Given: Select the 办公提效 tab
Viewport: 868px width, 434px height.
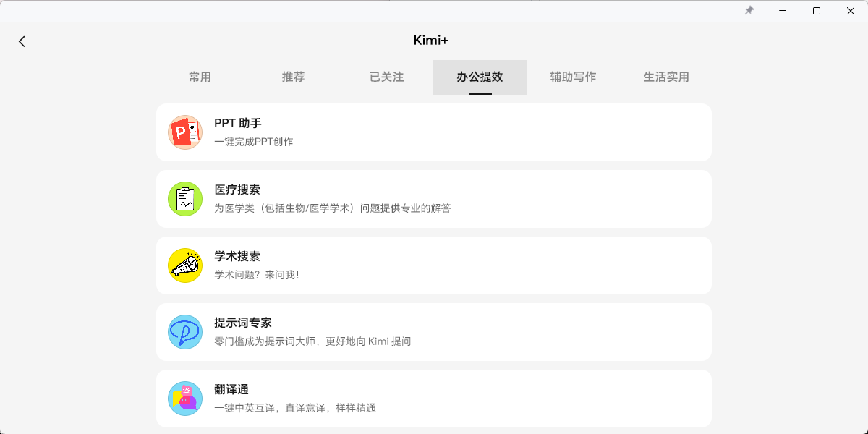Looking at the screenshot, I should [480, 77].
